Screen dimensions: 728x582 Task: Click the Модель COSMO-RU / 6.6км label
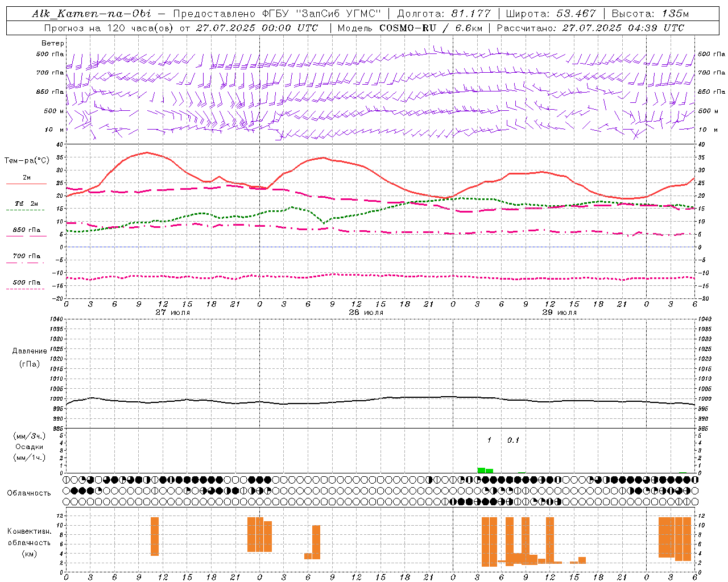click(411, 28)
